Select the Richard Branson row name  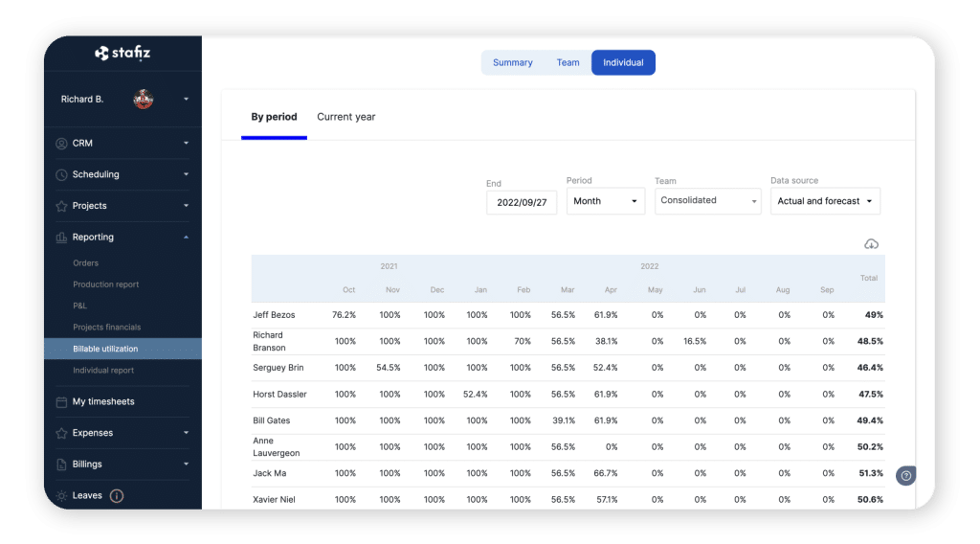tap(269, 341)
